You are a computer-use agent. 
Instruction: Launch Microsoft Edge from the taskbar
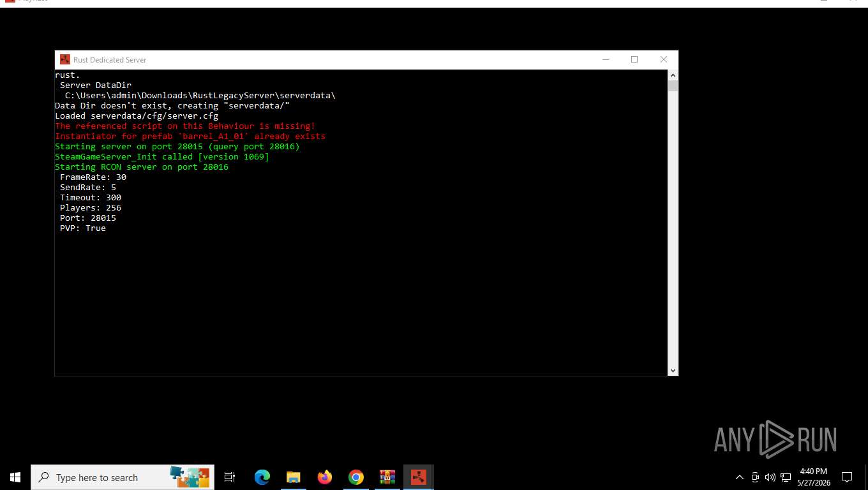point(262,477)
